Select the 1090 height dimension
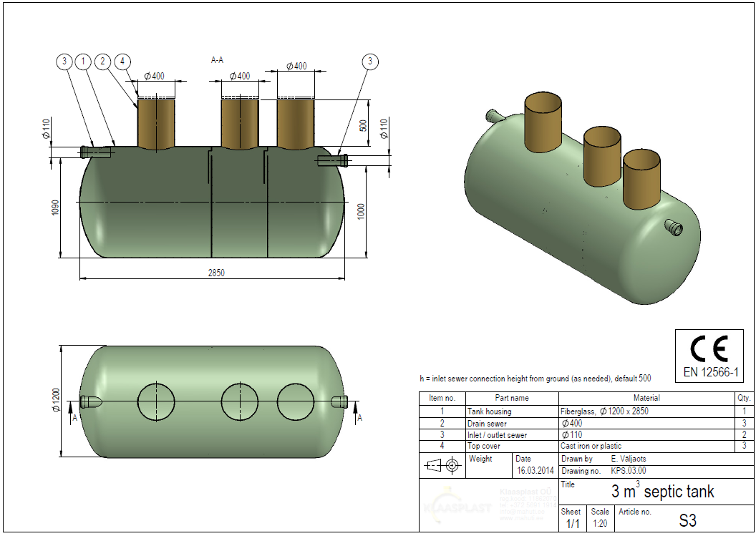Viewport: 756px width, 536px height. pos(56,207)
